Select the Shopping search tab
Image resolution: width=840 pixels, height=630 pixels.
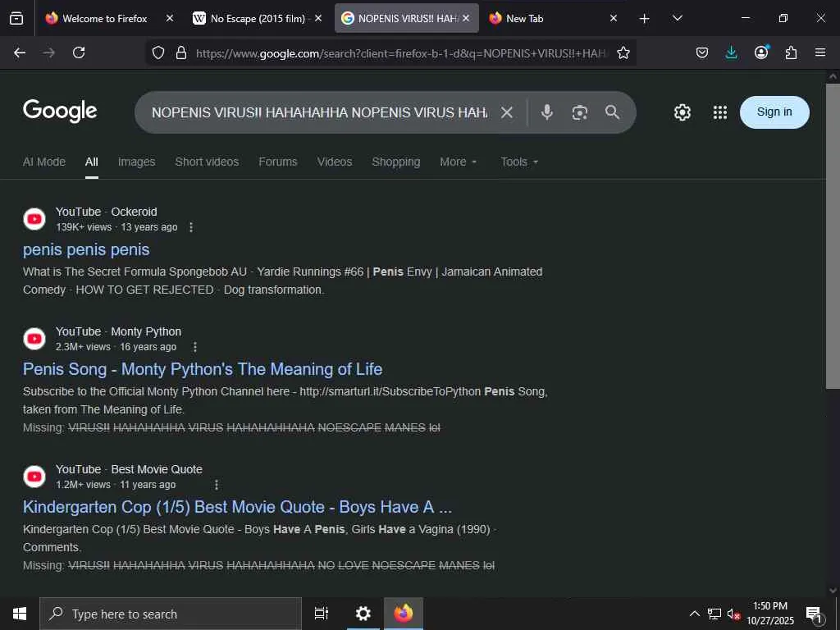tap(396, 162)
